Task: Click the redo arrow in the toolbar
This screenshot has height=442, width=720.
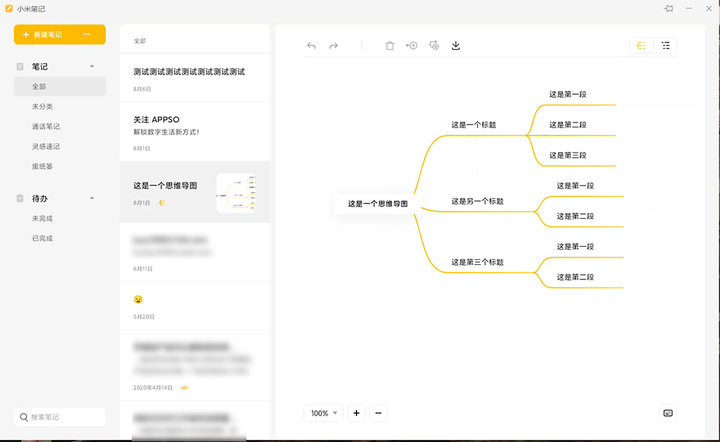Action: coord(334,46)
